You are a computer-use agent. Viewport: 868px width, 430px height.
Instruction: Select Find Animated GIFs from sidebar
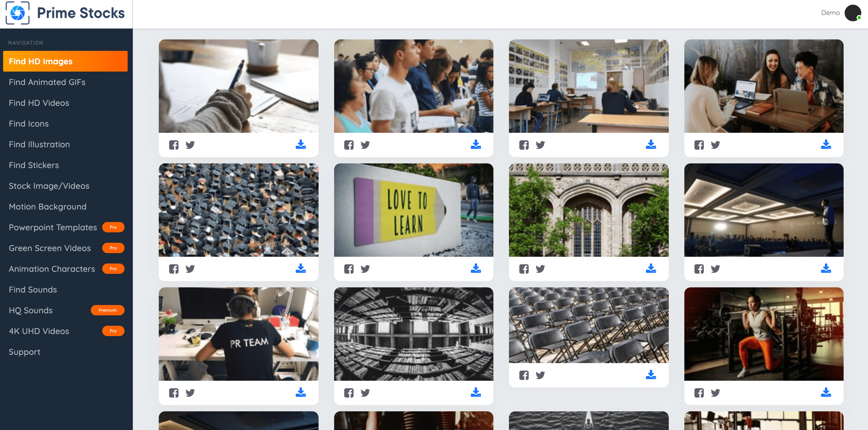tap(47, 82)
